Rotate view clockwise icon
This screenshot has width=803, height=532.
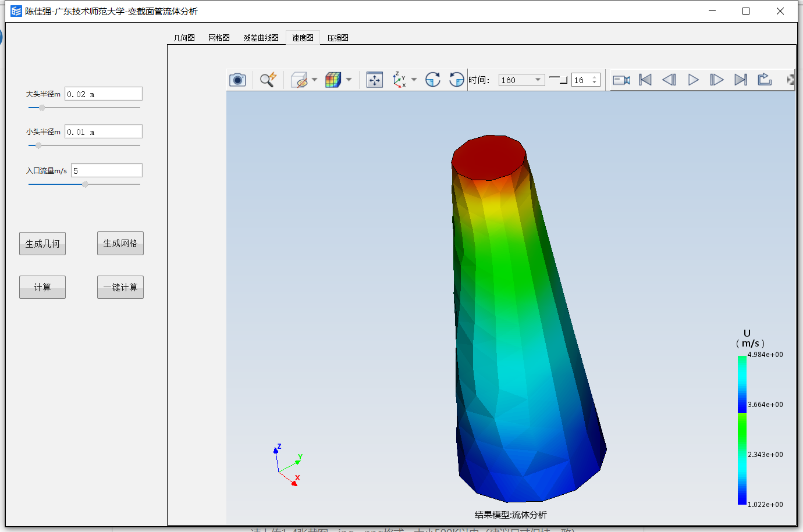coord(433,80)
